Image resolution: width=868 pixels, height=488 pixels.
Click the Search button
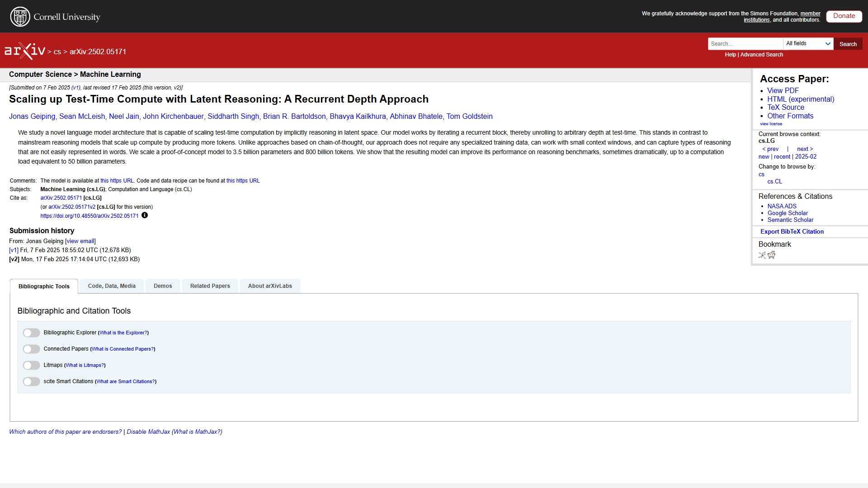pyautogui.click(x=848, y=44)
